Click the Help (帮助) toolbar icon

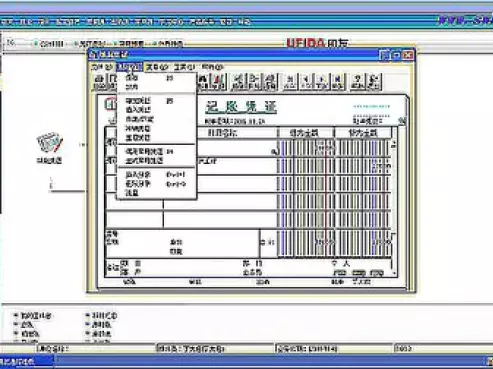(358, 82)
